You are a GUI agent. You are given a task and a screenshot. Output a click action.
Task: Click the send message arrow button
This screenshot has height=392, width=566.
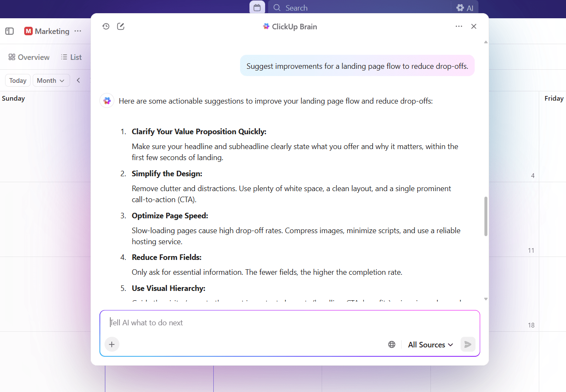468,344
